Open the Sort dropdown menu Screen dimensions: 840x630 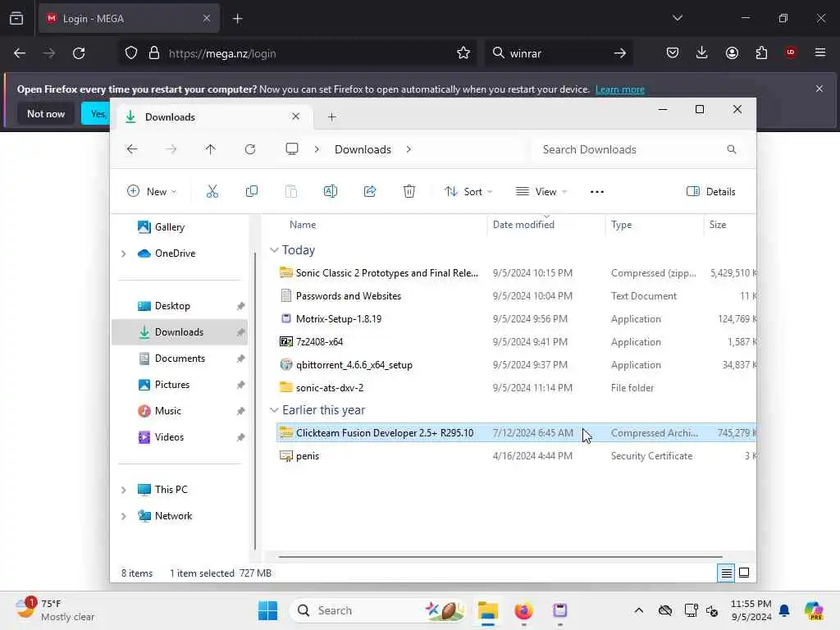point(468,191)
